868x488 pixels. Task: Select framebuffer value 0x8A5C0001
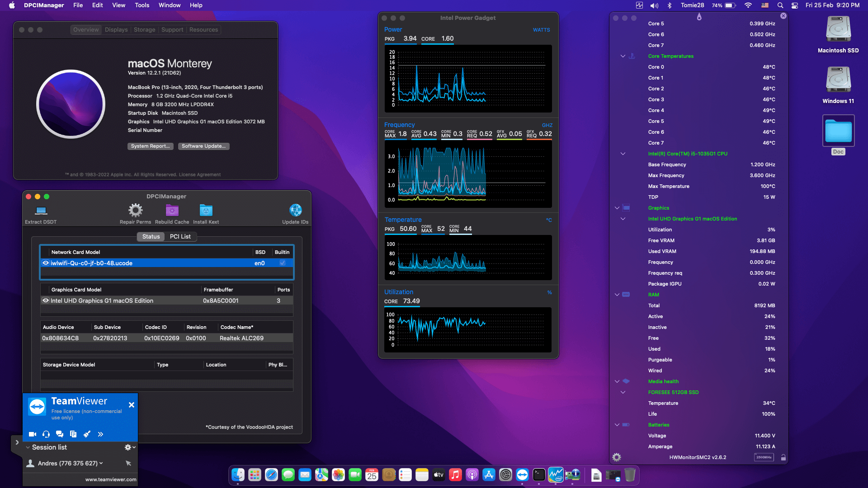221,300
